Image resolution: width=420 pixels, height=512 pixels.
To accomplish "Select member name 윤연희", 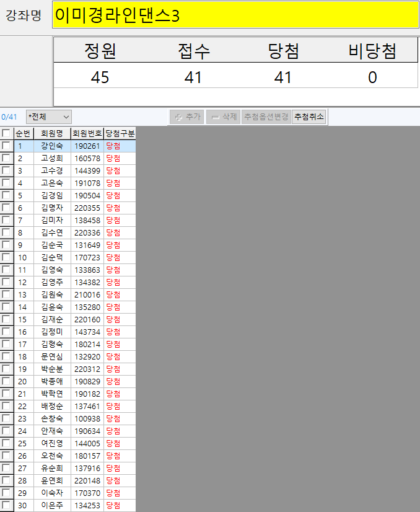I will [52, 481].
